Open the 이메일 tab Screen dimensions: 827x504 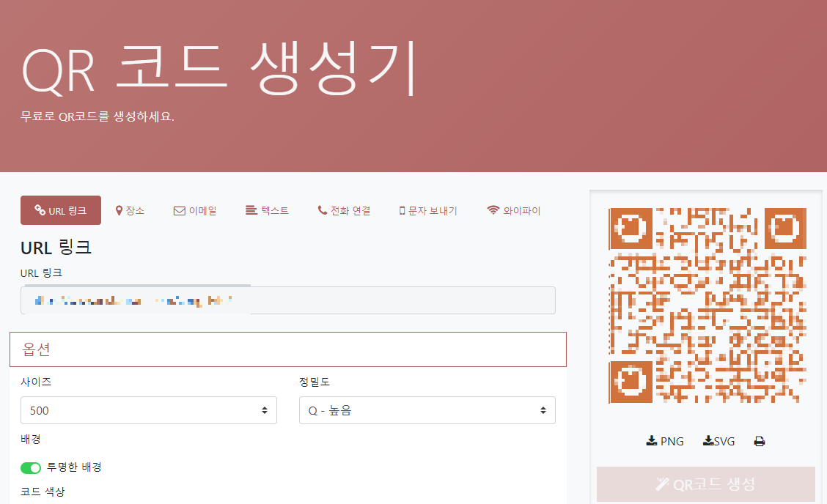pos(195,210)
